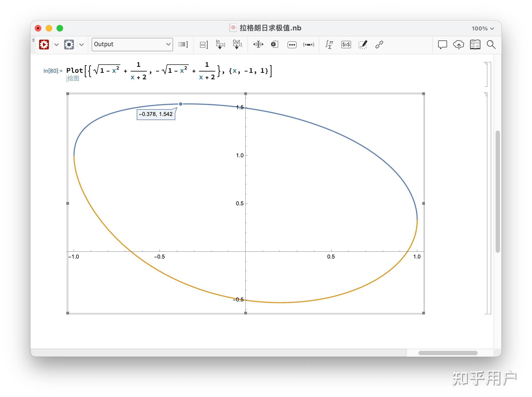Viewport: 532px width, 397px height.
Task: Insert input cell with In arrow icon
Action: tap(220, 45)
